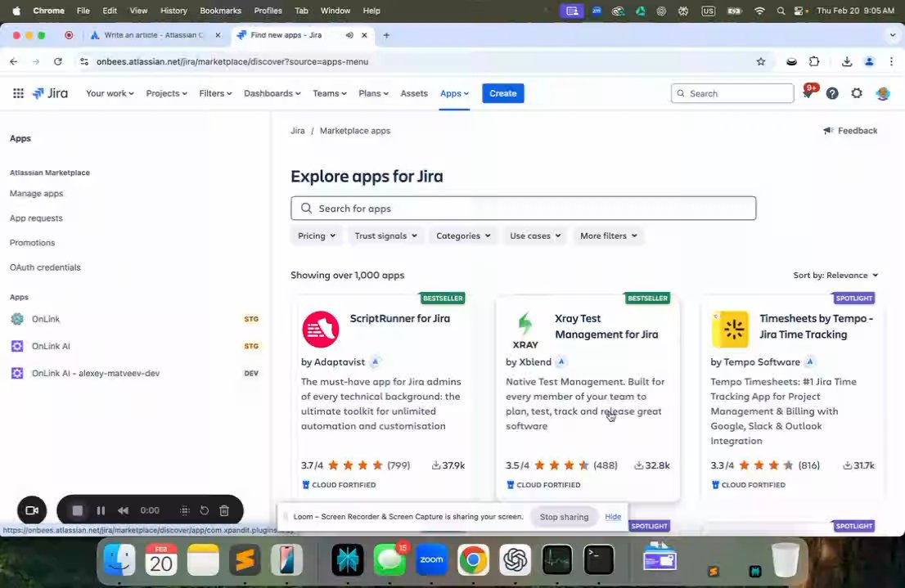Bookmark this page with the star icon
The height and width of the screenshot is (588, 905).
tap(761, 61)
